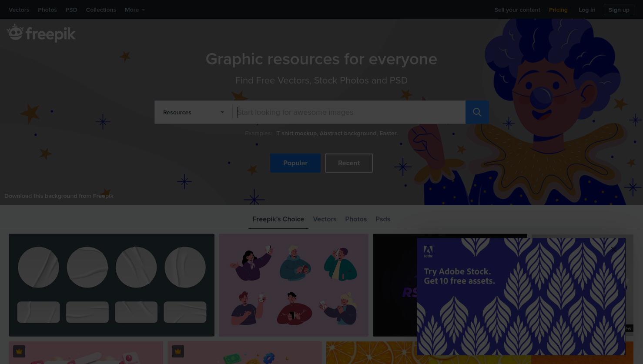Click the Adobe logo in the ad
The width and height of the screenshot is (643, 364).
click(x=428, y=251)
